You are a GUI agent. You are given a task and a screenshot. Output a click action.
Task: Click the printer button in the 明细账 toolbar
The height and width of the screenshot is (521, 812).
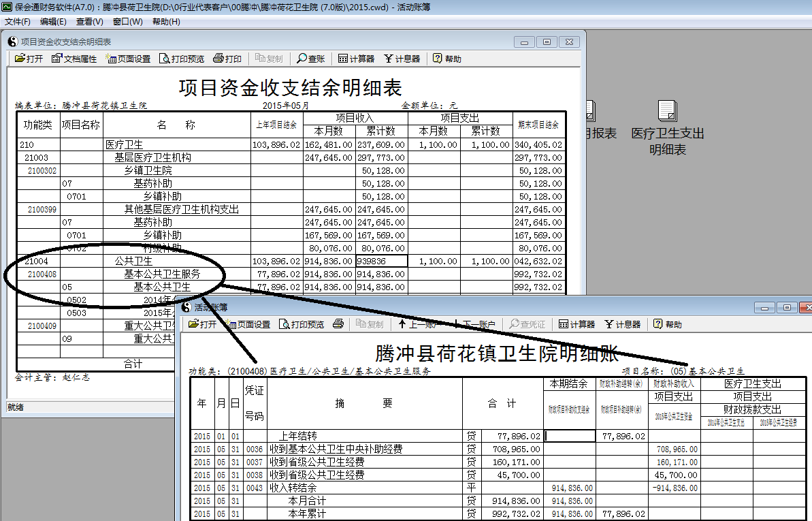coord(338,323)
